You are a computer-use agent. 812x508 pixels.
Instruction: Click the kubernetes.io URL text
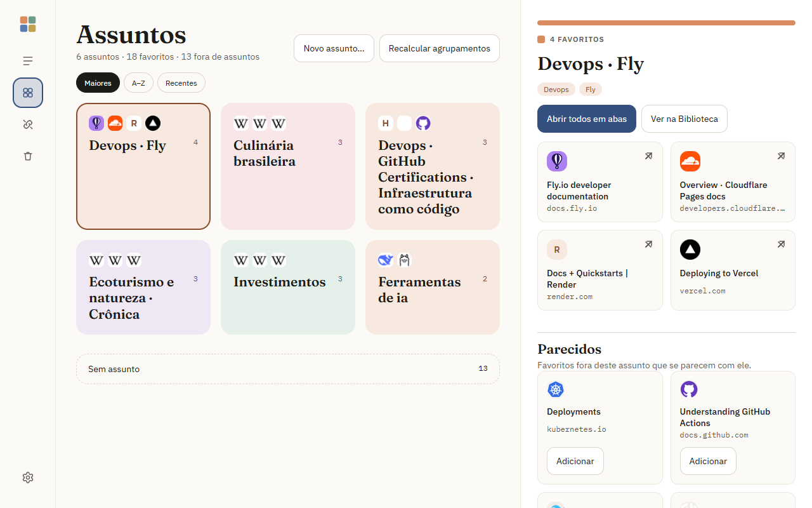point(577,429)
